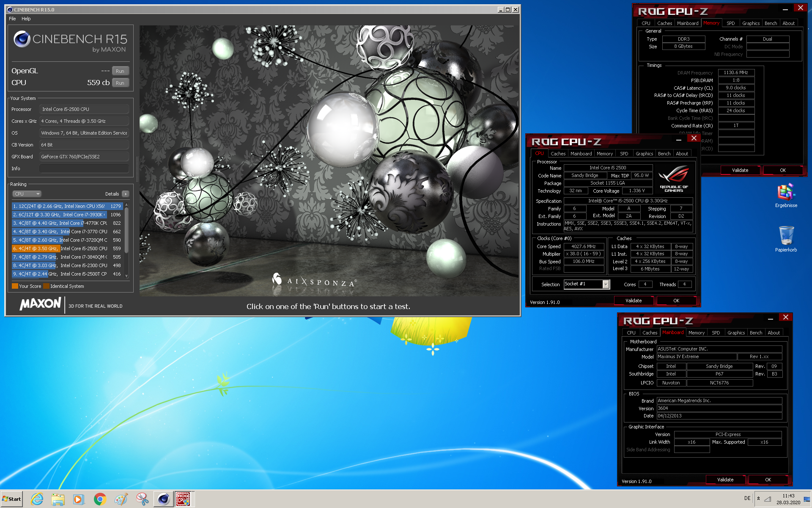812x508 pixels.
Task: Select ranking row i7-3930K 1096
Action: (67, 215)
